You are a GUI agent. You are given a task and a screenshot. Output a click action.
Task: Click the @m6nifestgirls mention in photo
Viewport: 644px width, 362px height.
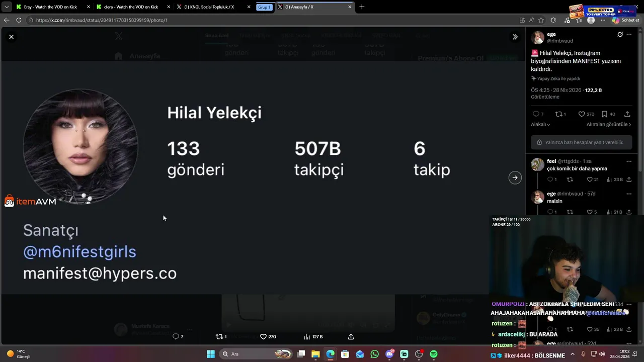point(79,251)
